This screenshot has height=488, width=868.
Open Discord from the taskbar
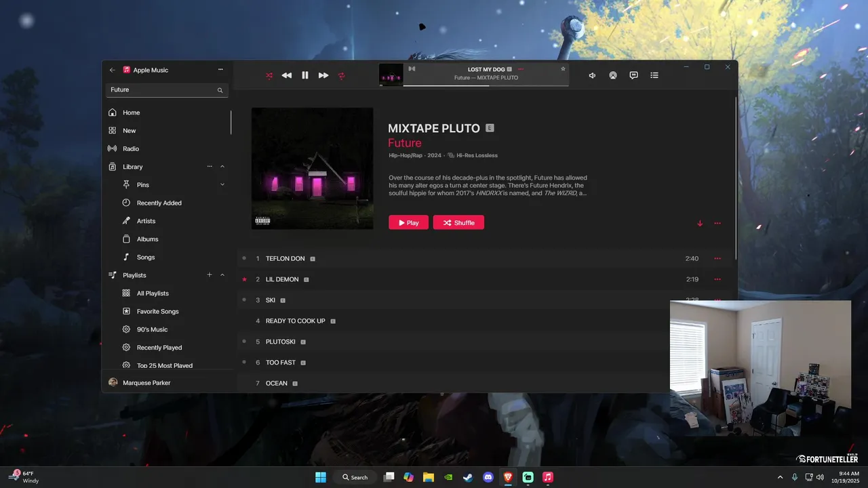pyautogui.click(x=488, y=477)
